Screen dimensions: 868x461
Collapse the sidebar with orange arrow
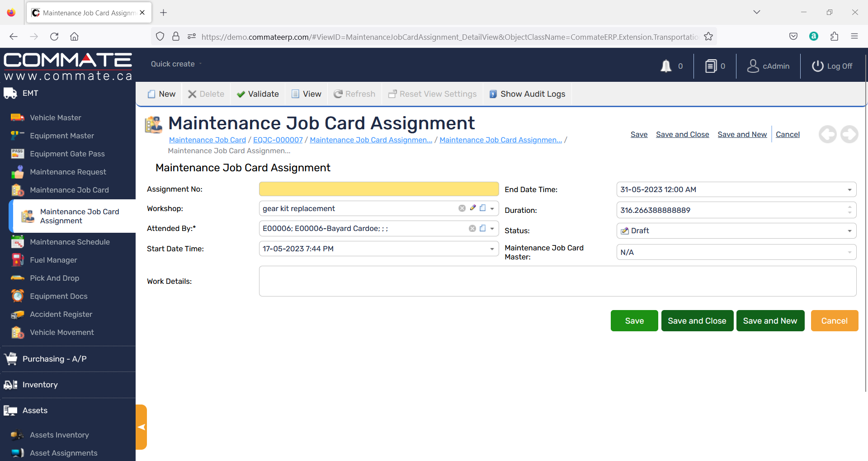(142, 427)
